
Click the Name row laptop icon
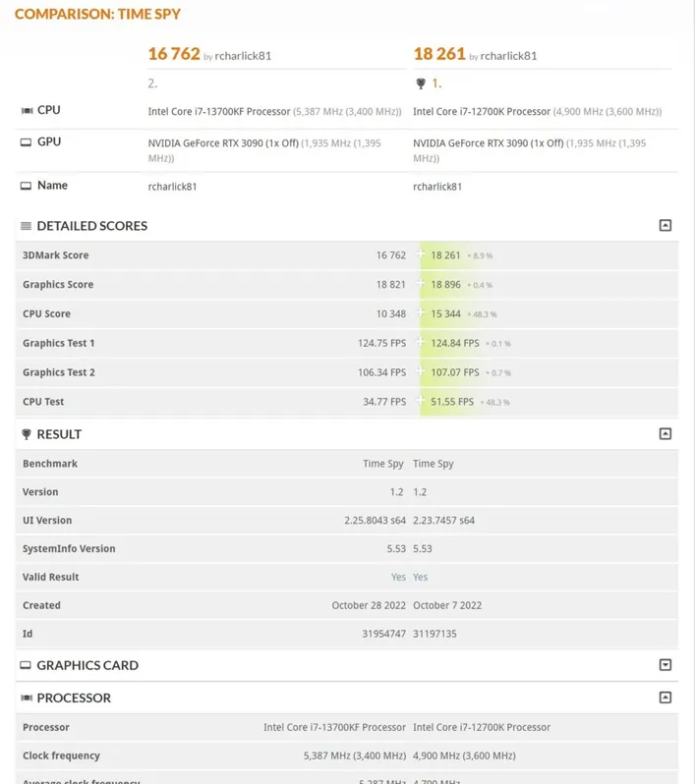27,186
